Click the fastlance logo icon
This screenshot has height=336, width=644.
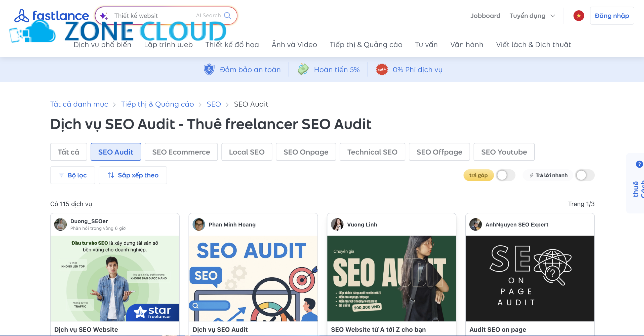[x=22, y=16]
